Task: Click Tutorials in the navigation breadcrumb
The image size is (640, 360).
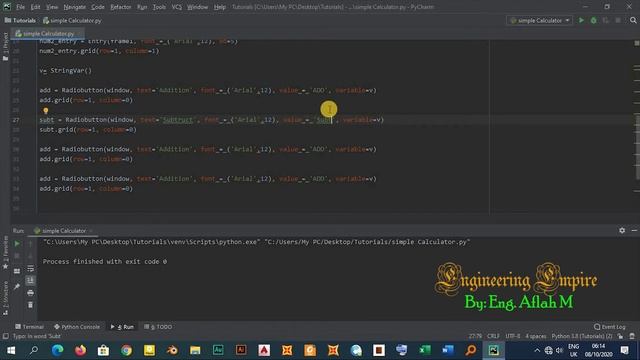Action: point(20,20)
